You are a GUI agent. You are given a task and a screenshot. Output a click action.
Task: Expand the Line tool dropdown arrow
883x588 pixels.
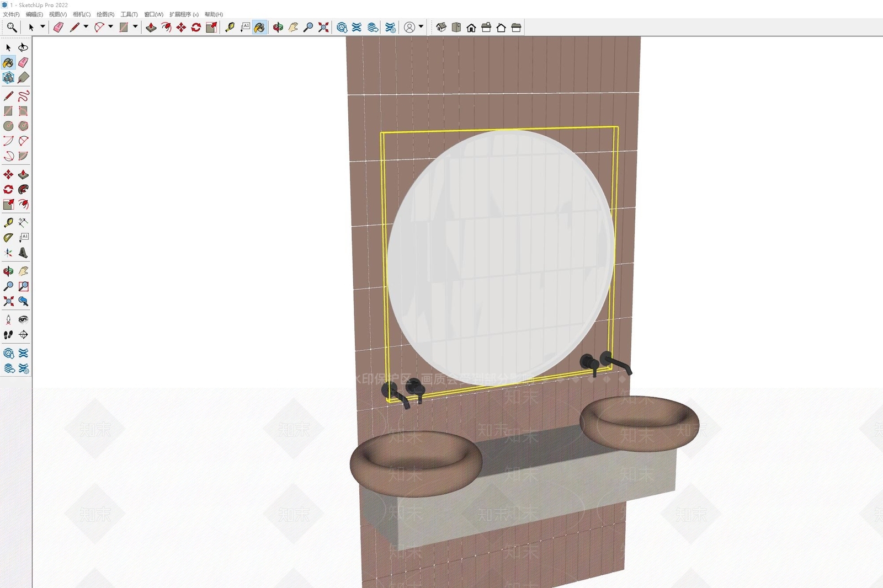(86, 26)
